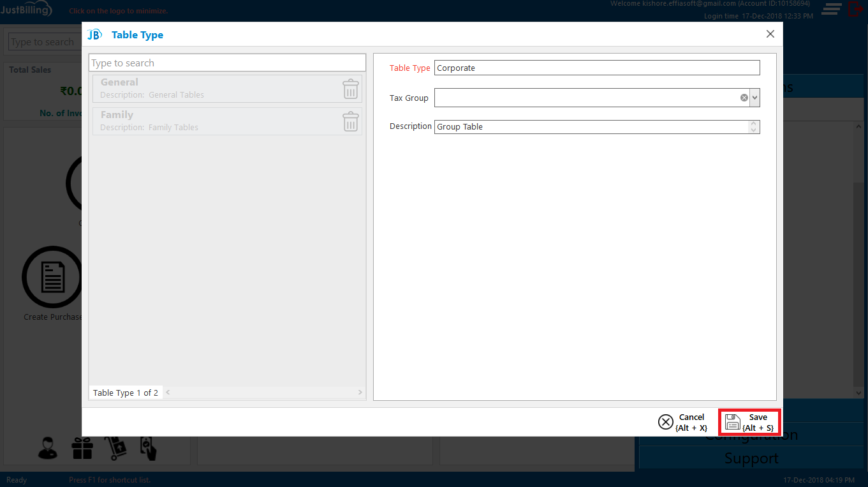Click the list scroll left arrow
The height and width of the screenshot is (487, 868).
[x=168, y=393]
